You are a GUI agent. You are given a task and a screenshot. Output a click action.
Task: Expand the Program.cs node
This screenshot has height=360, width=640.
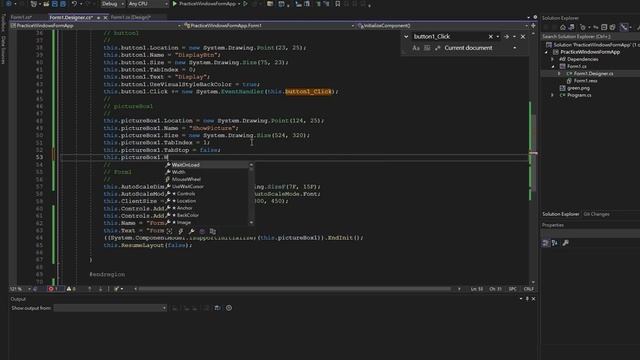click(x=553, y=95)
